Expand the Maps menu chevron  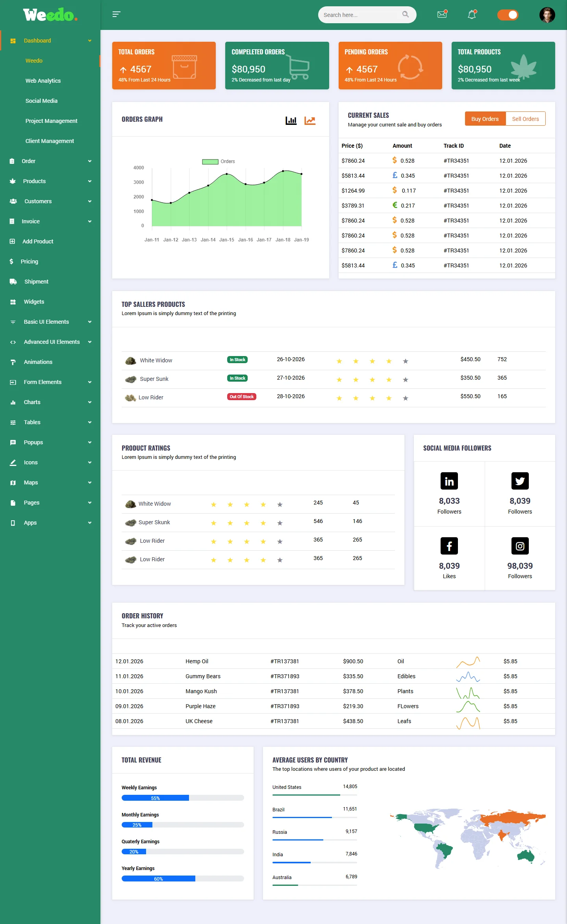(90, 482)
